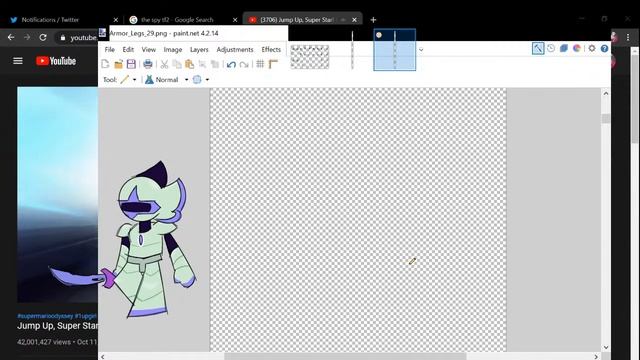Open the View menu

(x=149, y=49)
